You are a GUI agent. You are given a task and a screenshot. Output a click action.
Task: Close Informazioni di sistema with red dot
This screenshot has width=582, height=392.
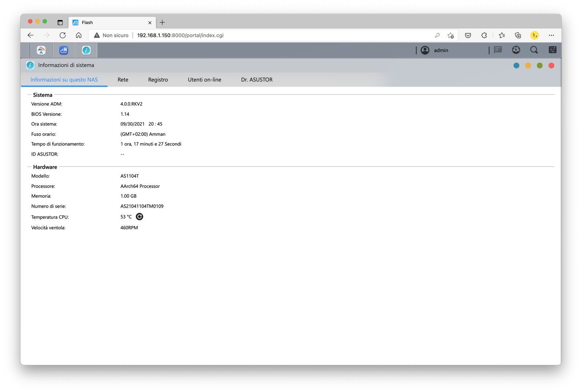pyautogui.click(x=551, y=65)
